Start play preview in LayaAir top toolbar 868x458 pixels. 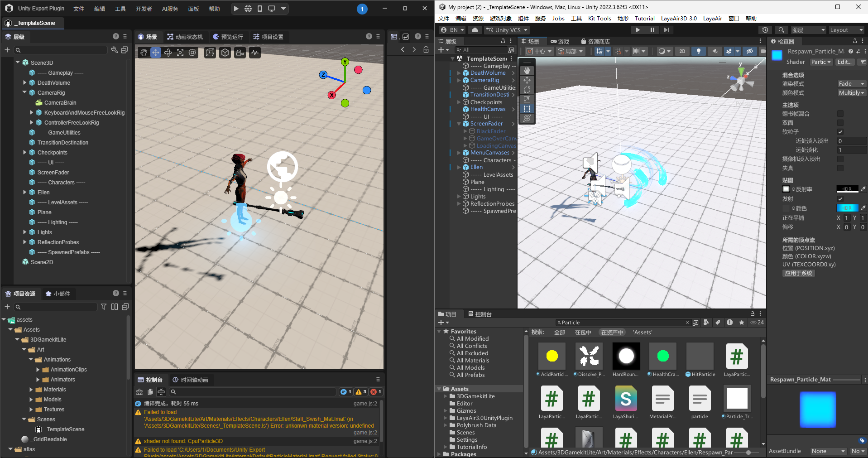tap(236, 9)
